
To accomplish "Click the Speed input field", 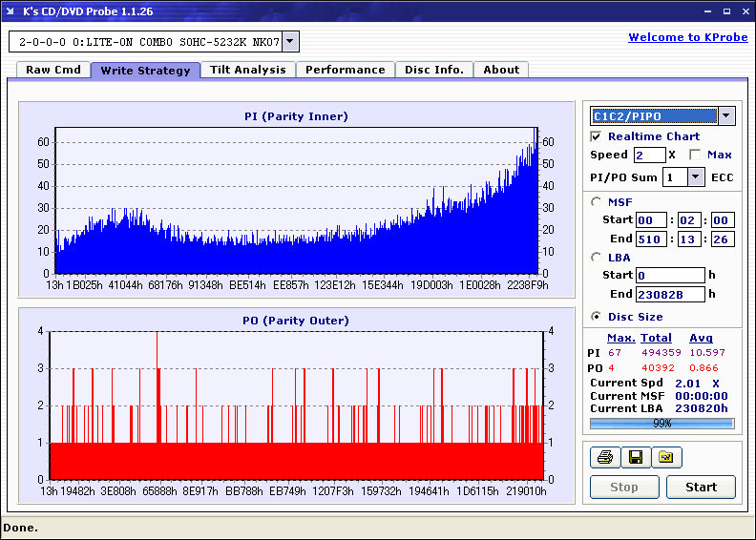I will tap(649, 155).
